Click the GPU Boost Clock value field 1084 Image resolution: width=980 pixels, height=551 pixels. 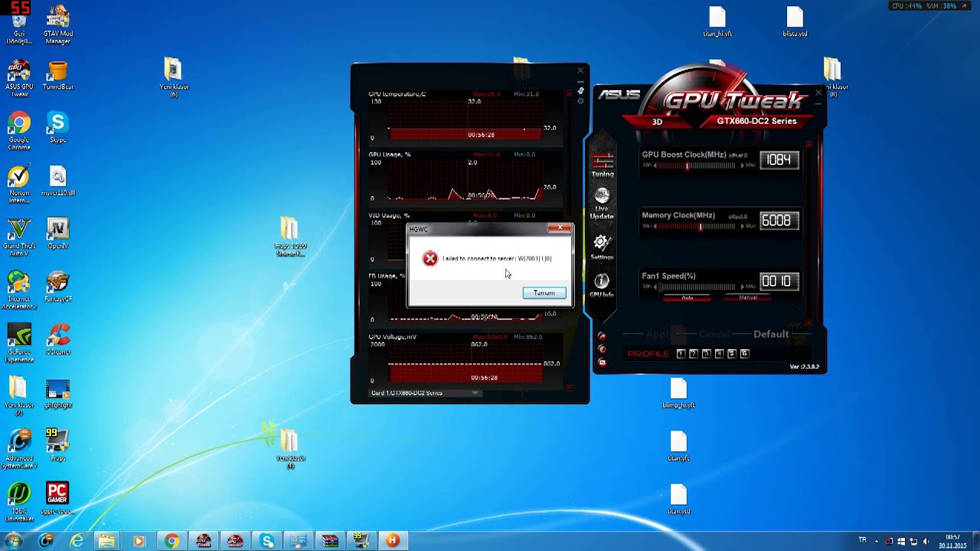pyautogui.click(x=779, y=160)
